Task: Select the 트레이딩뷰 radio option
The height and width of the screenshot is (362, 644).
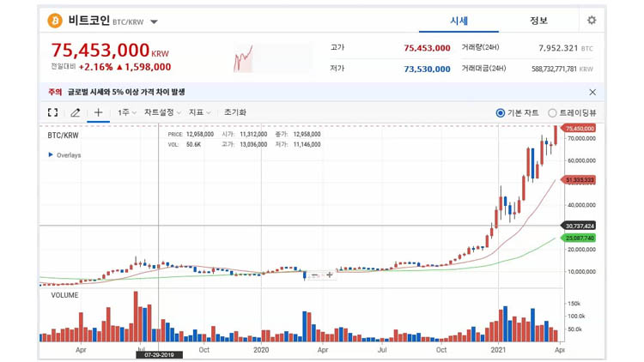Action: tap(552, 113)
